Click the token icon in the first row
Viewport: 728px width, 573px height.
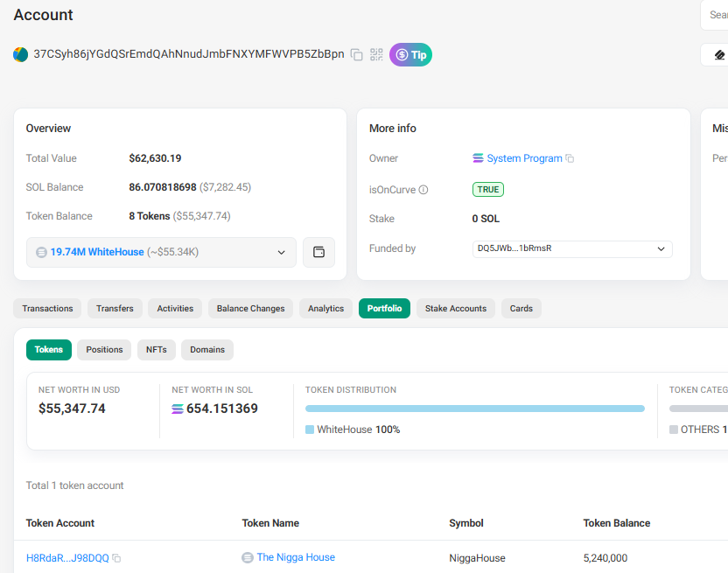click(x=248, y=557)
